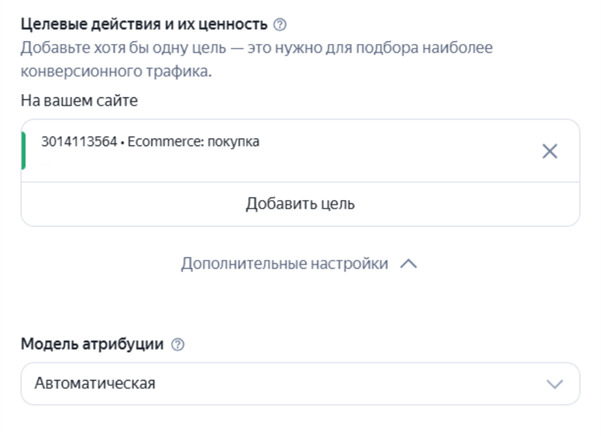Click the Добавить цель button
The image size is (601, 436).
pyautogui.click(x=300, y=203)
